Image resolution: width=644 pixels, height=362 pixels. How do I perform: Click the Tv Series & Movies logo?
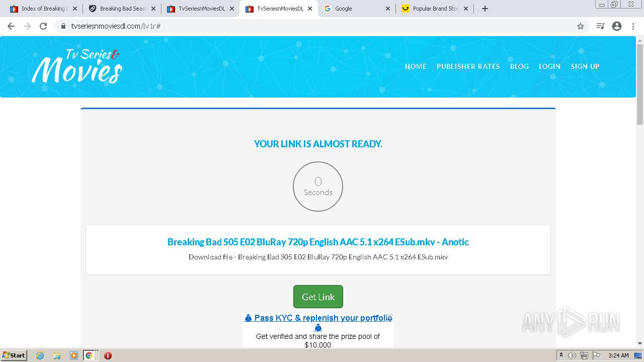pos(77,66)
